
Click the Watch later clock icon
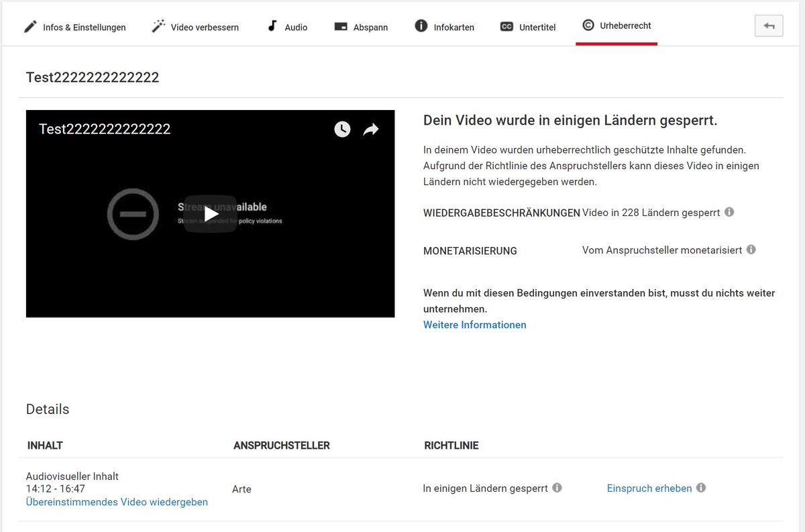342,129
